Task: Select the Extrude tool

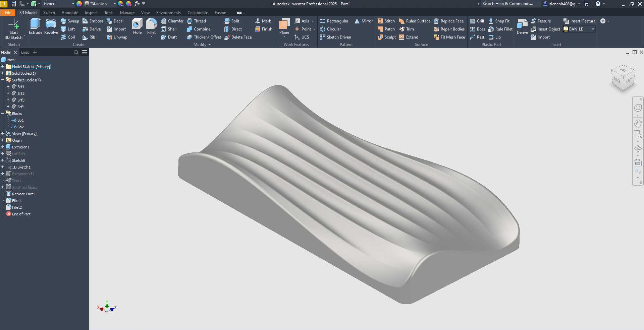Action: pyautogui.click(x=35, y=26)
